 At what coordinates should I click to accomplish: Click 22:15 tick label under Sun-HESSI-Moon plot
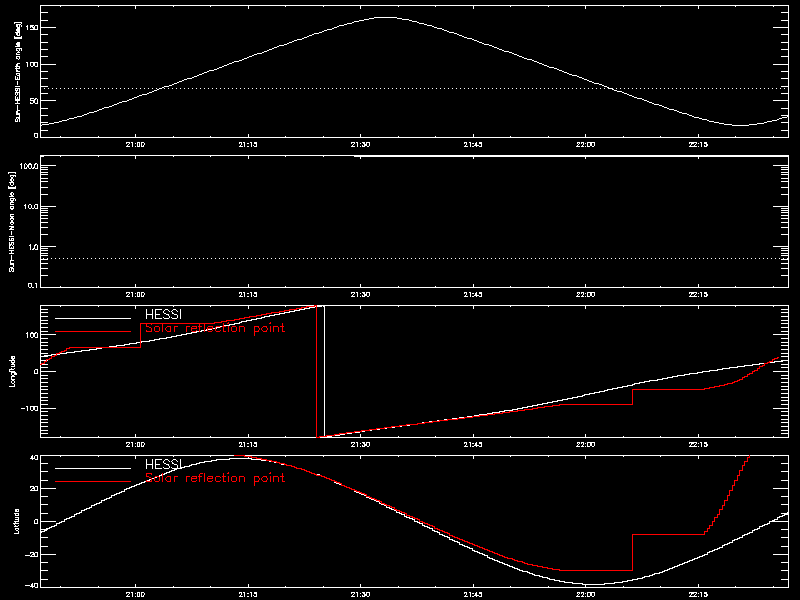(698, 294)
